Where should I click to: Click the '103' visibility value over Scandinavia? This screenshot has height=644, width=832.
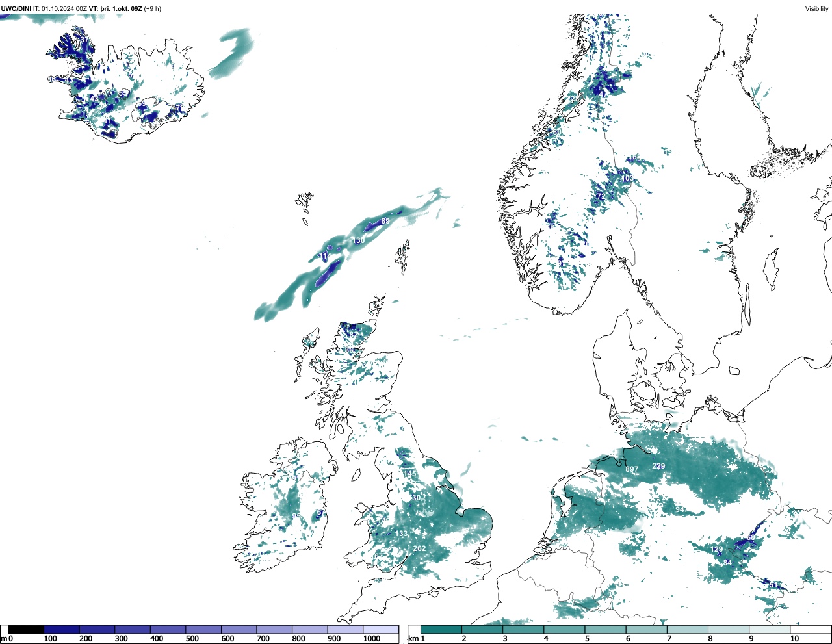(x=627, y=179)
